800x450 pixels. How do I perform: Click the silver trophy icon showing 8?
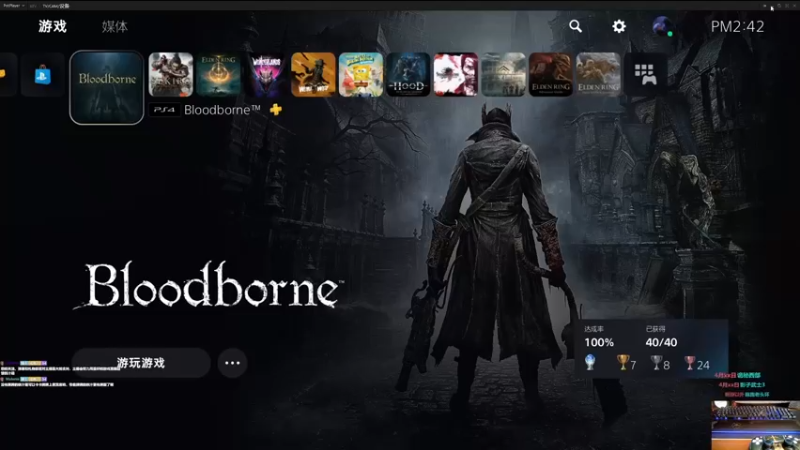(x=656, y=363)
